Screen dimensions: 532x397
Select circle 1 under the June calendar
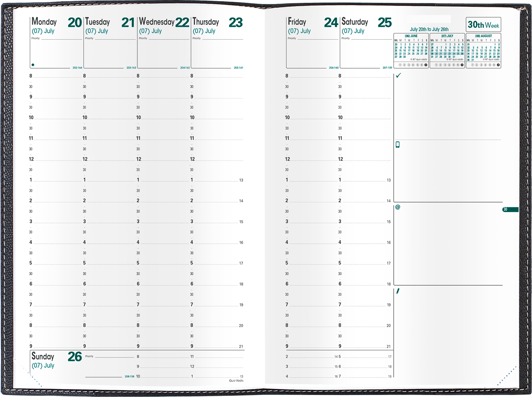pos(400,65)
